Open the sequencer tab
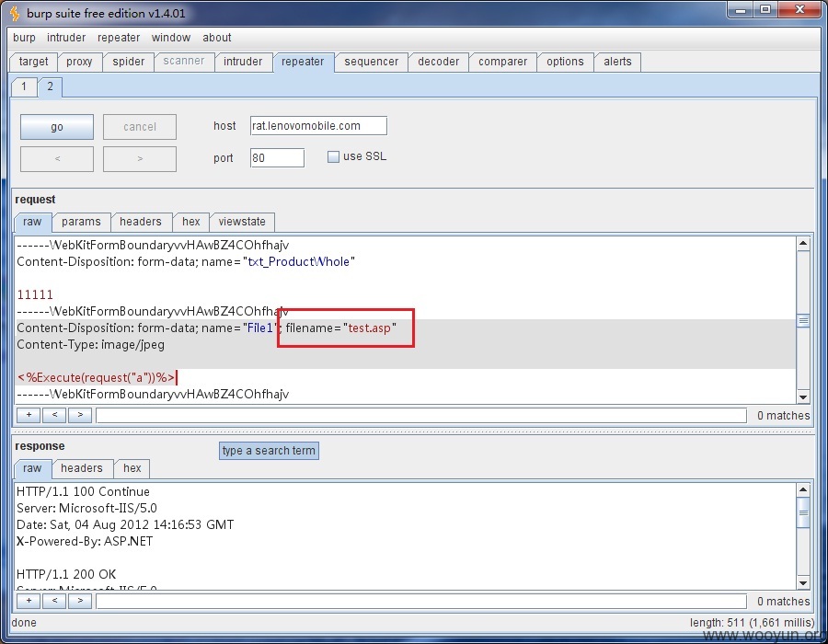The height and width of the screenshot is (644, 828). click(x=372, y=62)
